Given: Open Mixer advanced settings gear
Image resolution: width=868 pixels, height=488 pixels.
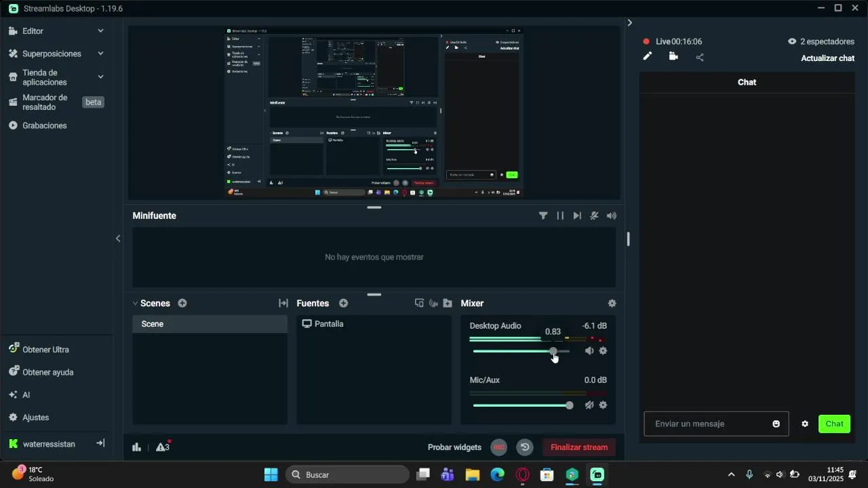Looking at the screenshot, I should (612, 303).
